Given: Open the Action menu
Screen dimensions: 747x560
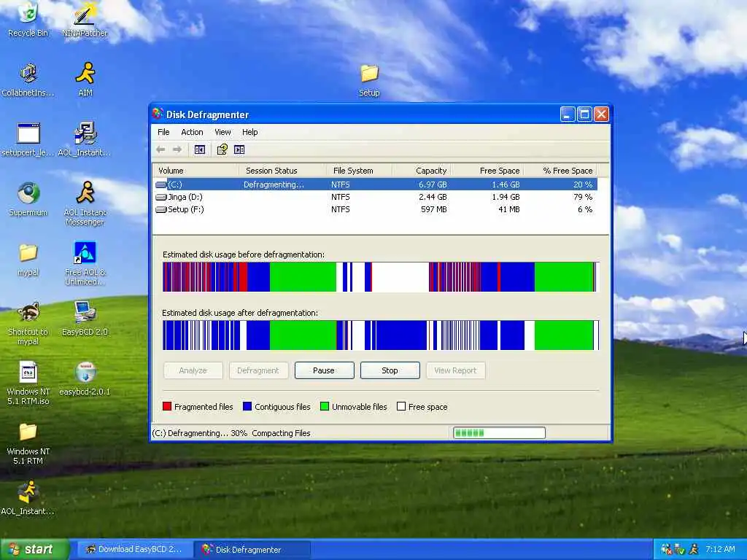Looking at the screenshot, I should 192,132.
